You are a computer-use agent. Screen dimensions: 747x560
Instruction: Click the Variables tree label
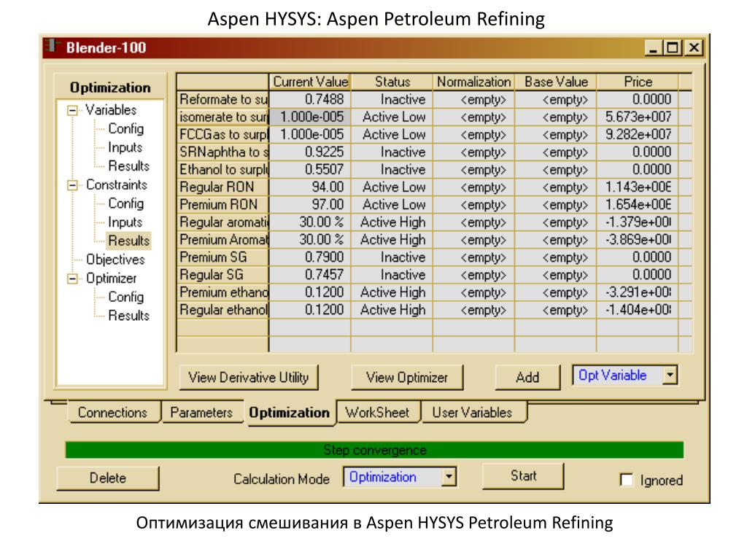(x=111, y=110)
